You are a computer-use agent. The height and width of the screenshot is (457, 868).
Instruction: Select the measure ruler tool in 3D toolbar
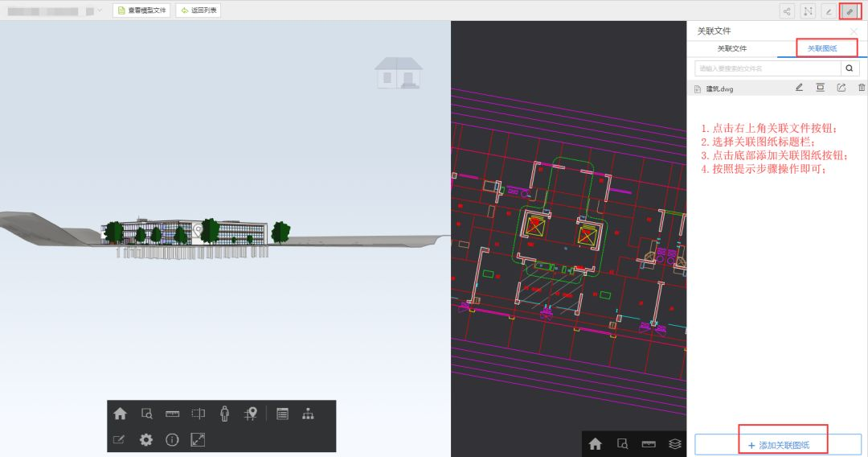coord(172,414)
